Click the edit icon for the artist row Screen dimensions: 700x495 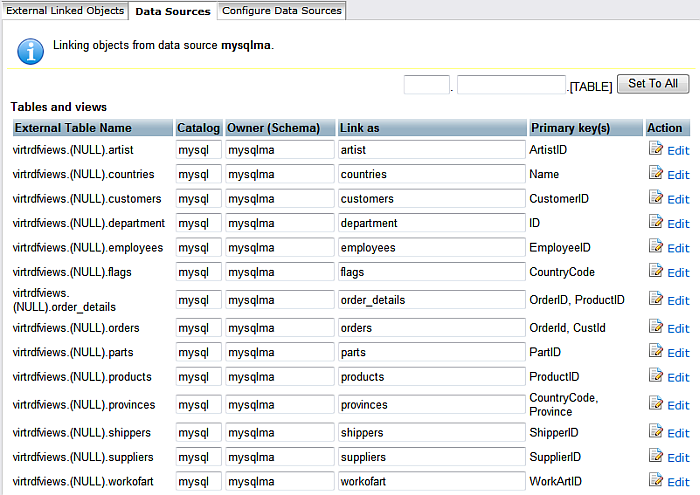656,149
